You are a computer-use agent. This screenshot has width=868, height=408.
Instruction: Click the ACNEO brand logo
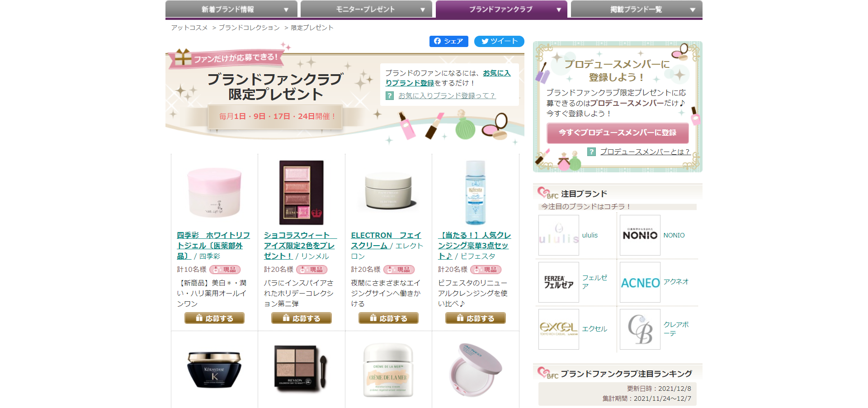click(640, 282)
